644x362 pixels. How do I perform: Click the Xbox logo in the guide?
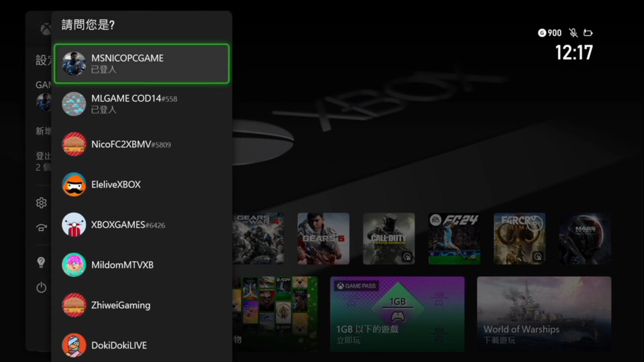pyautogui.click(x=46, y=29)
